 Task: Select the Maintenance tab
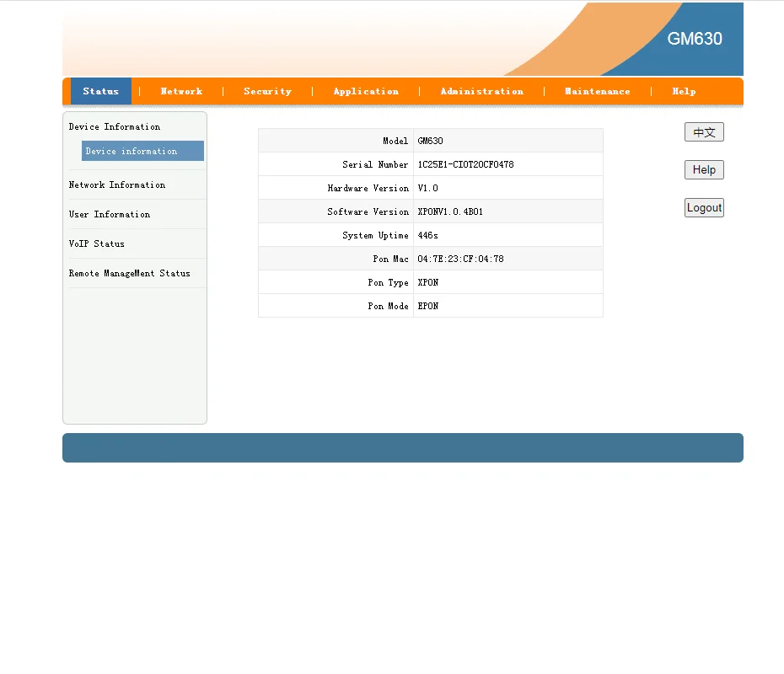click(x=598, y=92)
